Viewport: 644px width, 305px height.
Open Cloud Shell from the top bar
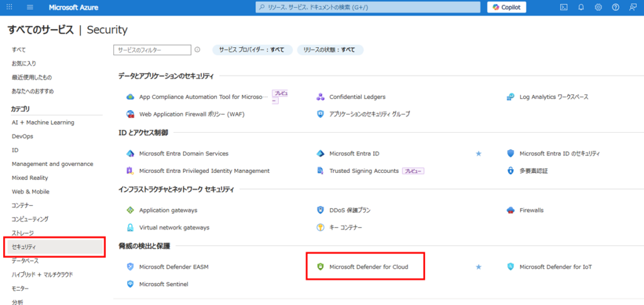click(564, 7)
